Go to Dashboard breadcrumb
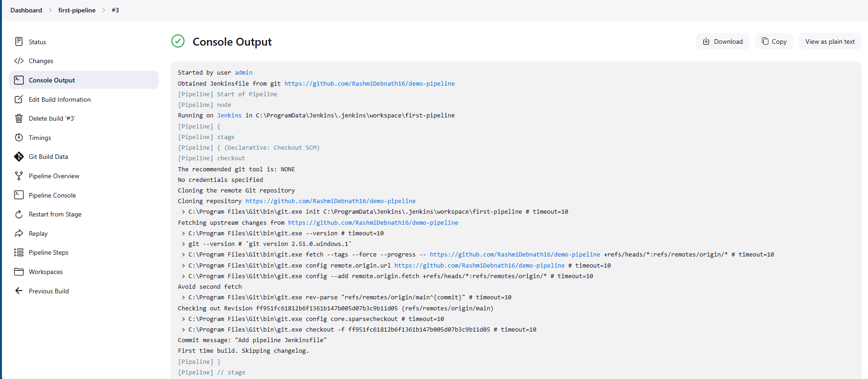 click(26, 10)
